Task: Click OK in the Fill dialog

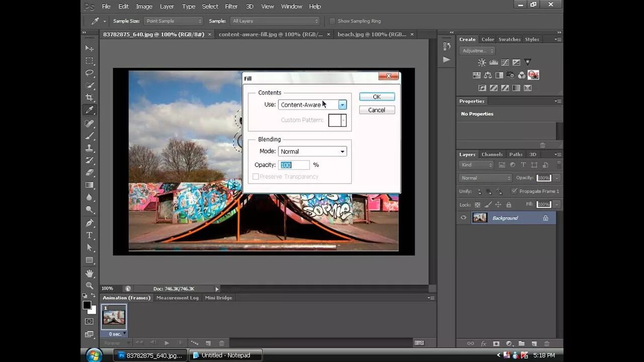Action: (x=377, y=97)
